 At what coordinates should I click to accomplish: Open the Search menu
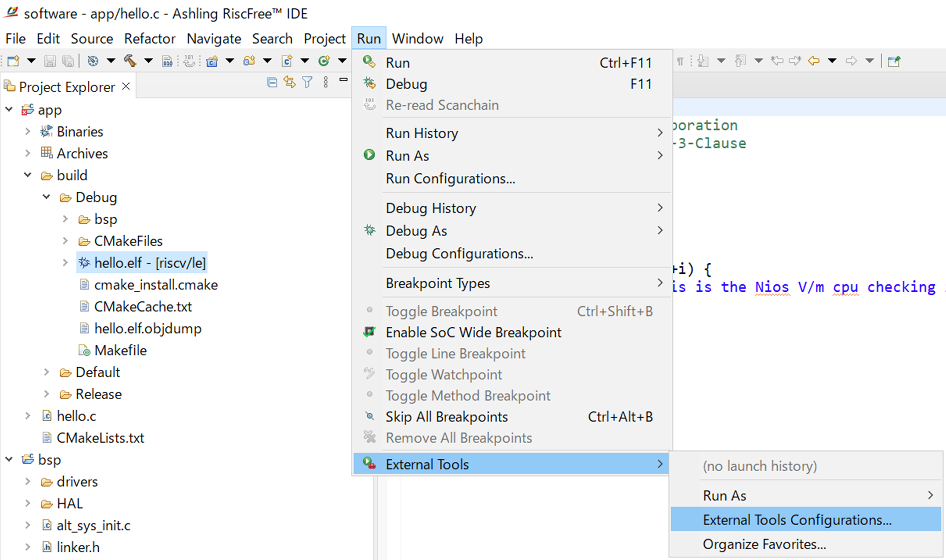pos(272,38)
